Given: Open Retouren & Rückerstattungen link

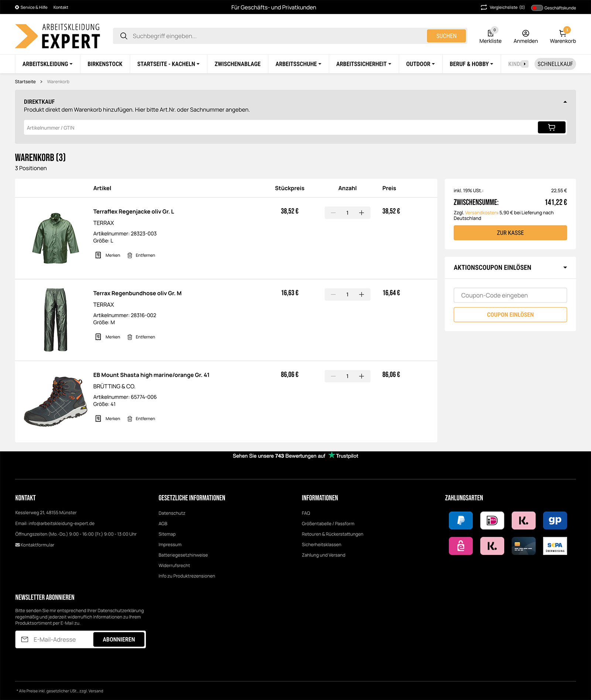Looking at the screenshot, I should (332, 534).
